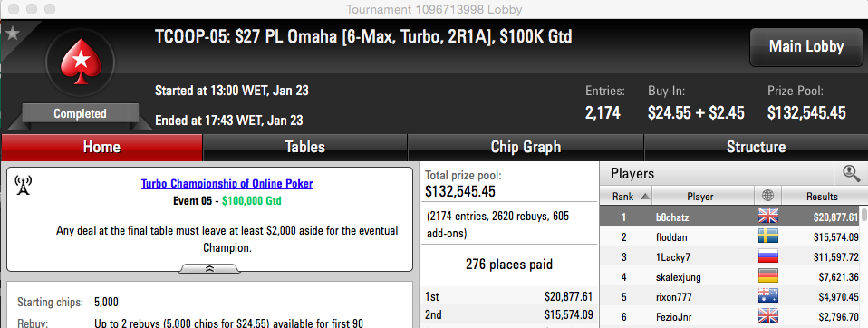Image resolution: width=868 pixels, height=328 pixels.
Task: Open the player search magnifier icon
Action: [x=851, y=174]
